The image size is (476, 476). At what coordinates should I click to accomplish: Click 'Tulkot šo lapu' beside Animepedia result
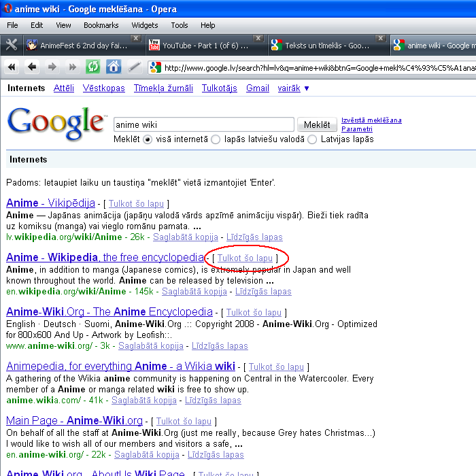tap(276, 367)
